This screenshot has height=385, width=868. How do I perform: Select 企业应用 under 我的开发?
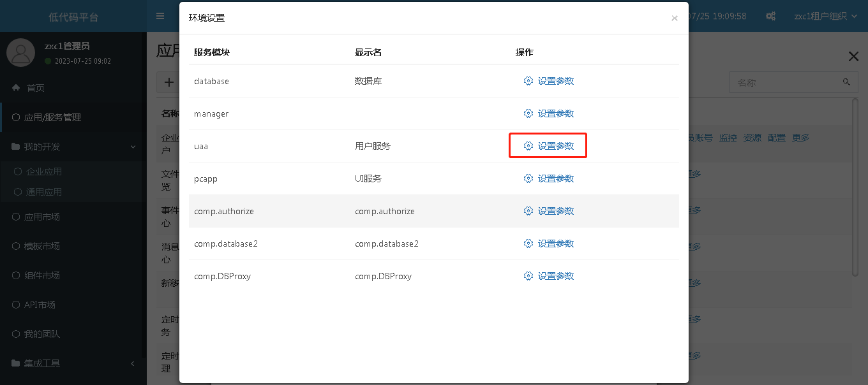click(43, 171)
